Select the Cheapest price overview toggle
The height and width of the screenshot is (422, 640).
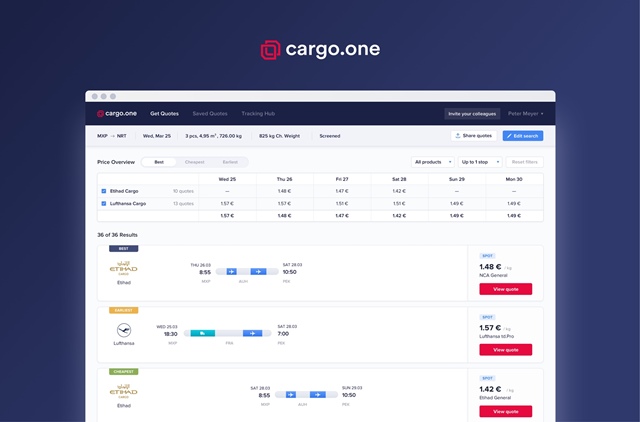point(194,161)
